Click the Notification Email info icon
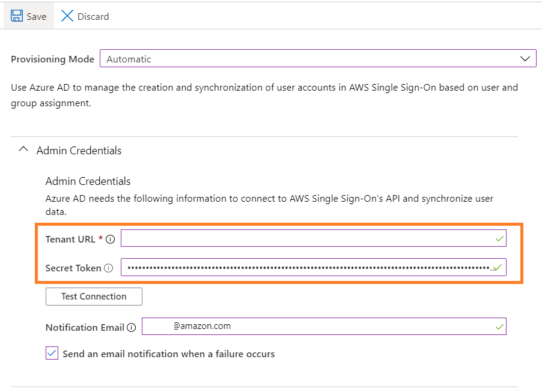The image size is (542, 392). click(x=131, y=328)
